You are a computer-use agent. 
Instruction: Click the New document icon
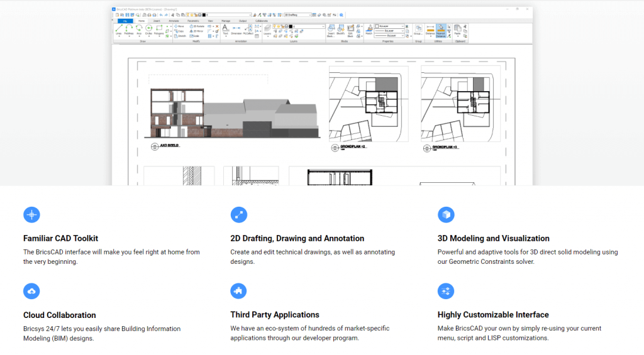pos(117,15)
